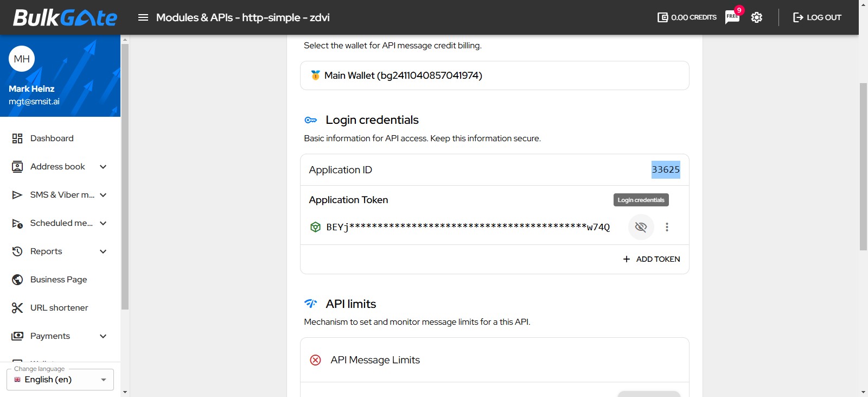Click the sidebar scroll down arrow
Screen dimensions: 868x397
(x=125, y=392)
